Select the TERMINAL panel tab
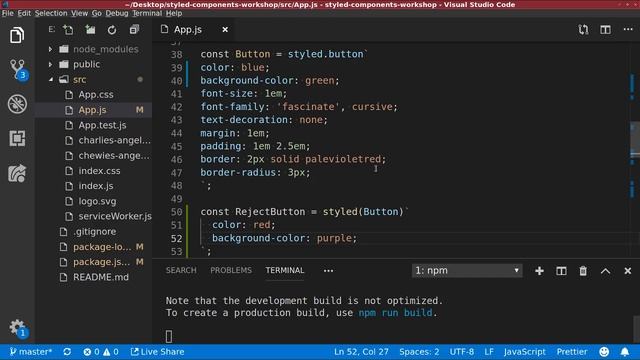 pos(285,270)
